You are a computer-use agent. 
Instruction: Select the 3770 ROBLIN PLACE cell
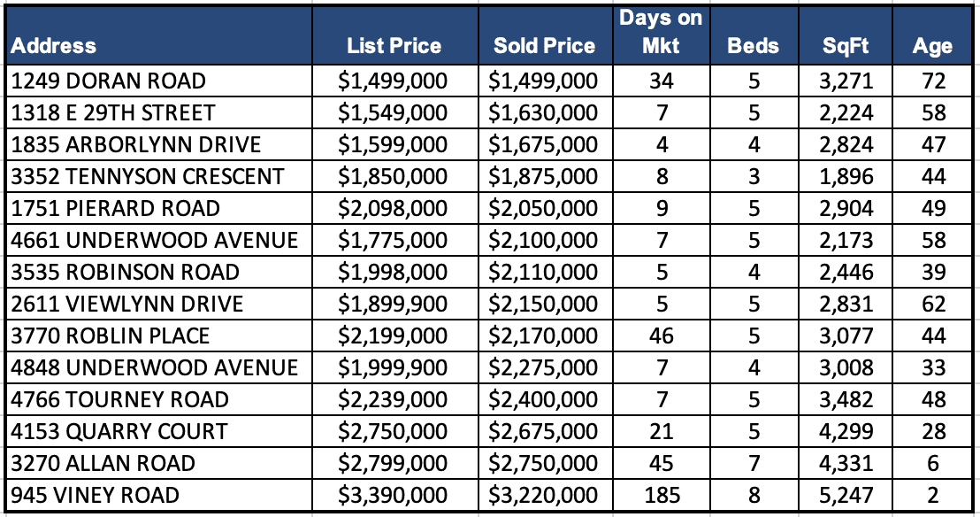pos(111,336)
